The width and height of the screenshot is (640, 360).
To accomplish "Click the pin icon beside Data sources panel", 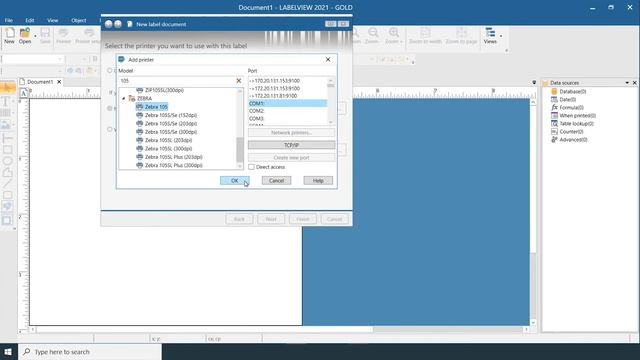I will (x=534, y=82).
